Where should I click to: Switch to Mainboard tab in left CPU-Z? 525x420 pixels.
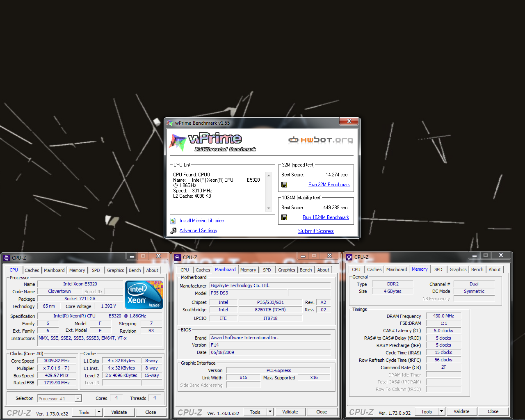[54, 270]
